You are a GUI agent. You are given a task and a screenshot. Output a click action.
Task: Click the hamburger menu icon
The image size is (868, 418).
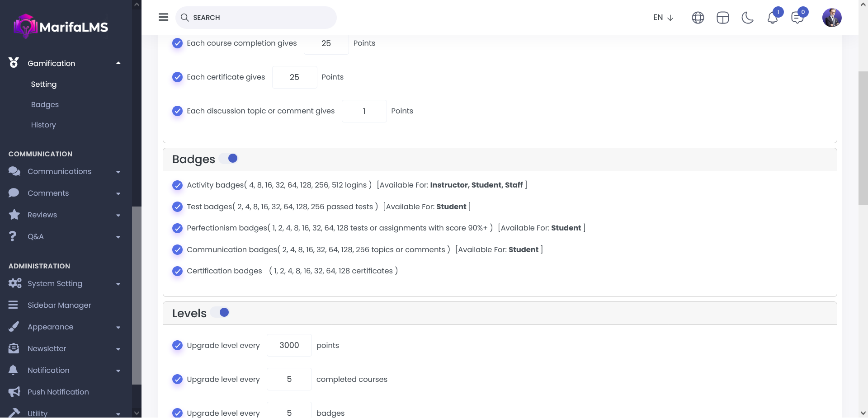pyautogui.click(x=163, y=17)
